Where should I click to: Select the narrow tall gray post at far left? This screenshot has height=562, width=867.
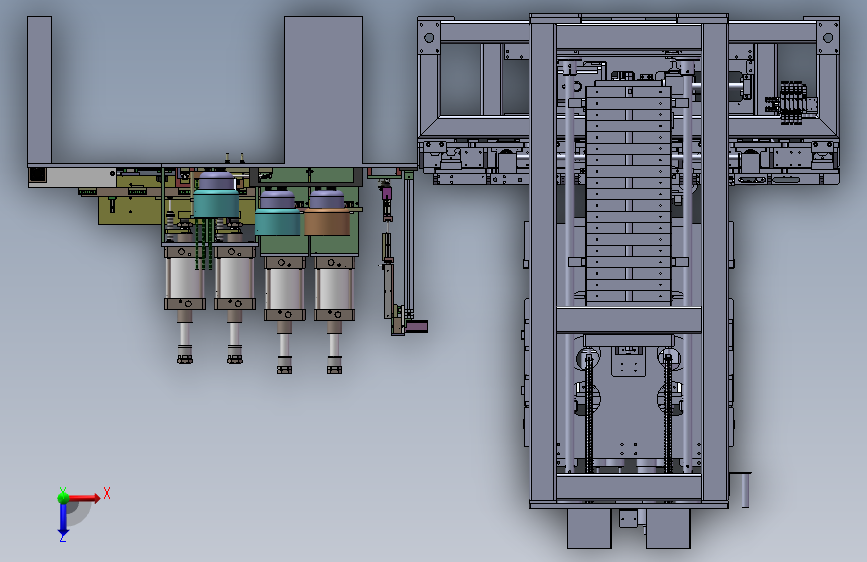tap(39, 90)
